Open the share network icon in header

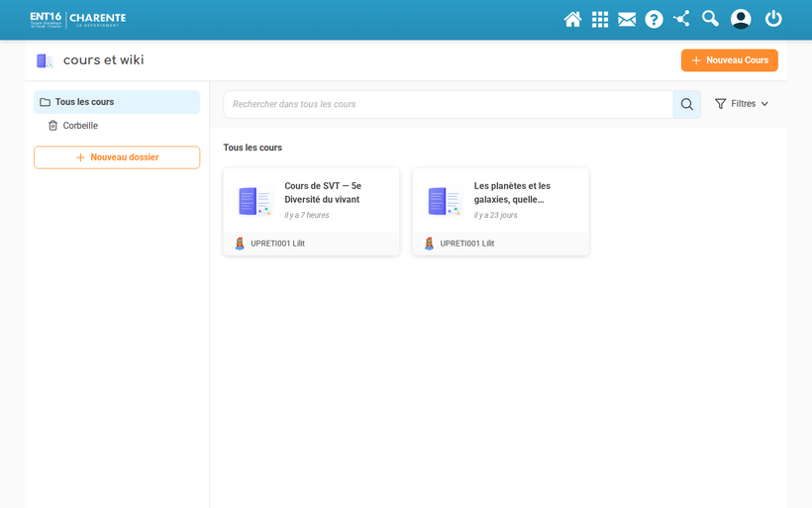[681, 19]
